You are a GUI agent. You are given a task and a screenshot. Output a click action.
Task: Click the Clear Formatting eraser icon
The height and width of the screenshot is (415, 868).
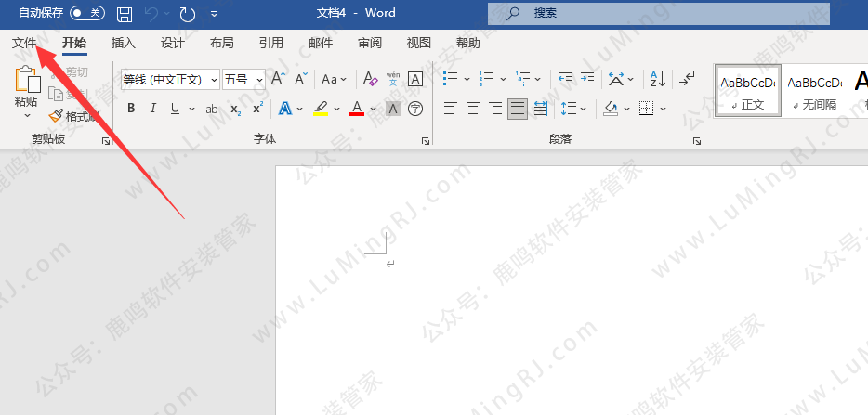tap(370, 79)
